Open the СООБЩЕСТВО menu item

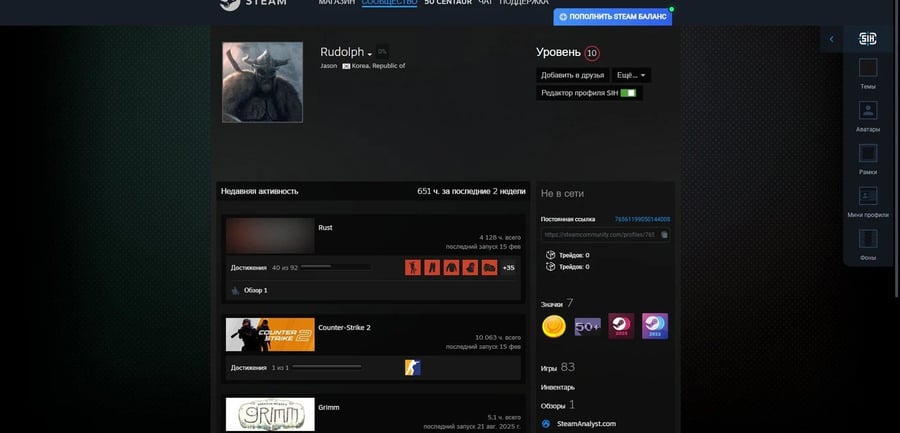point(389,3)
